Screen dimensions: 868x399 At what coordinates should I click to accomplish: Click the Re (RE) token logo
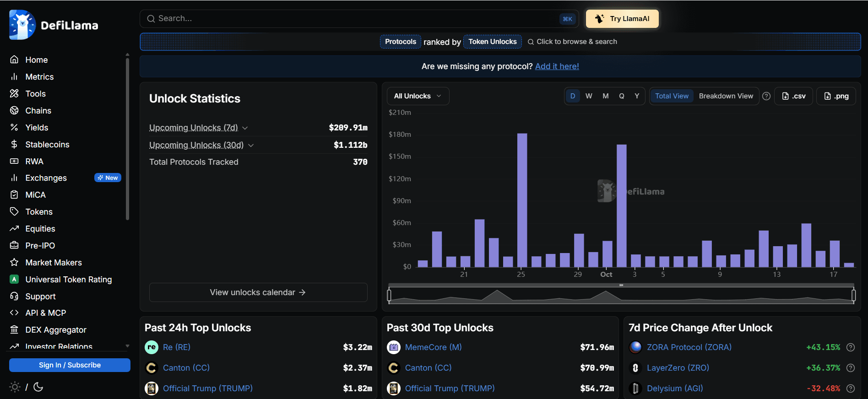[152, 347]
